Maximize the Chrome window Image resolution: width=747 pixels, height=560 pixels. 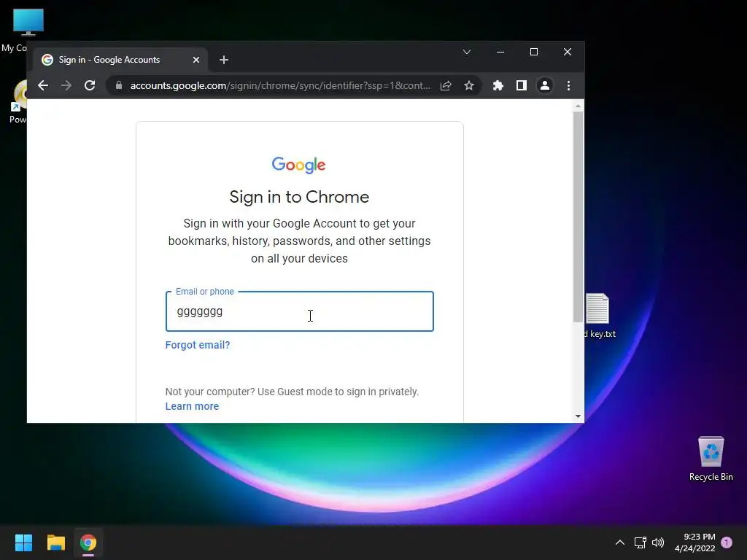click(534, 52)
